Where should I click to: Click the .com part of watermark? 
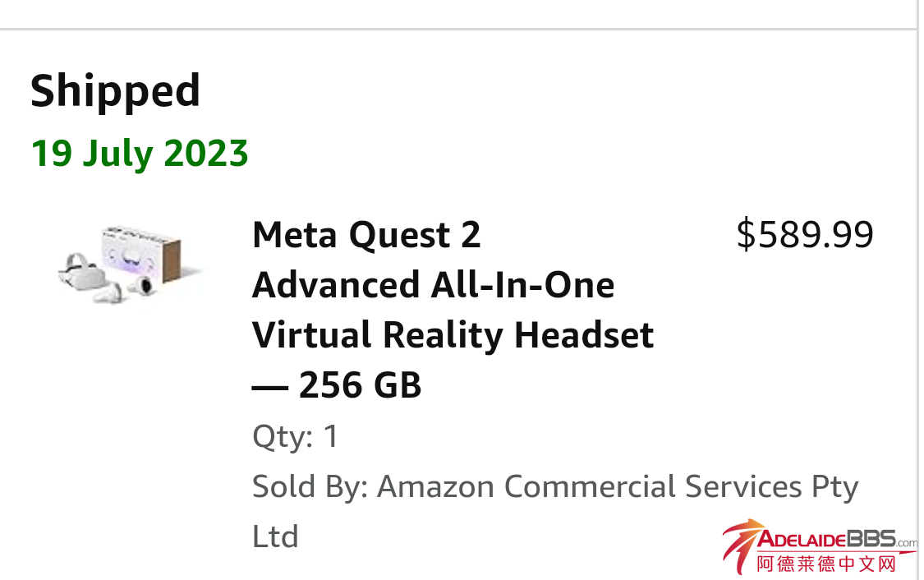pos(907,542)
